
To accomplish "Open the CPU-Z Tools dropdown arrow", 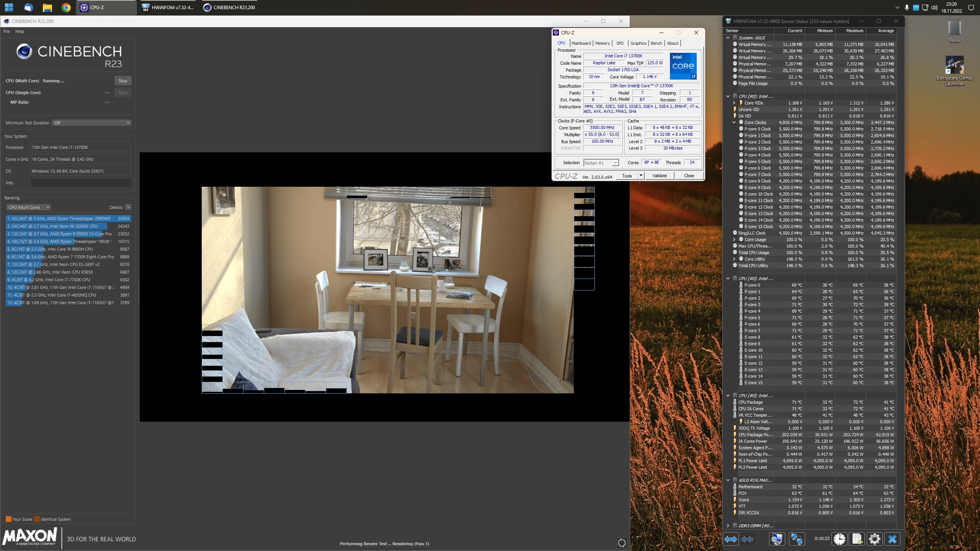I will pos(641,176).
